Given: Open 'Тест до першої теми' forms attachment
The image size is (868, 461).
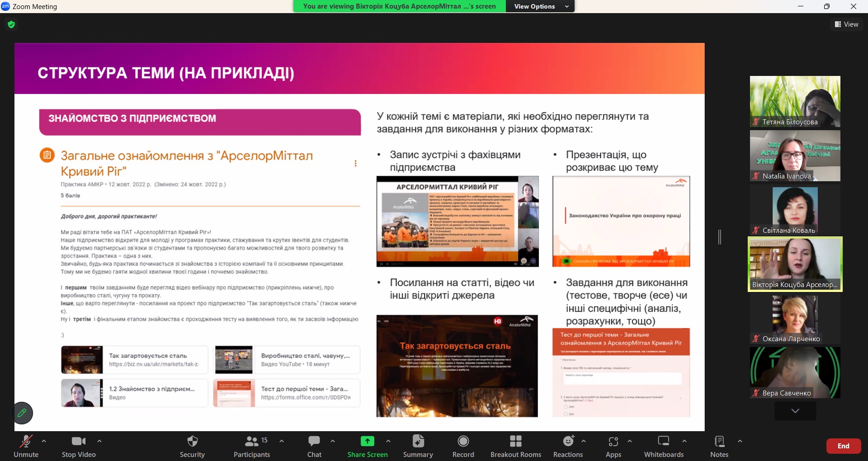Looking at the screenshot, I should coord(287,393).
